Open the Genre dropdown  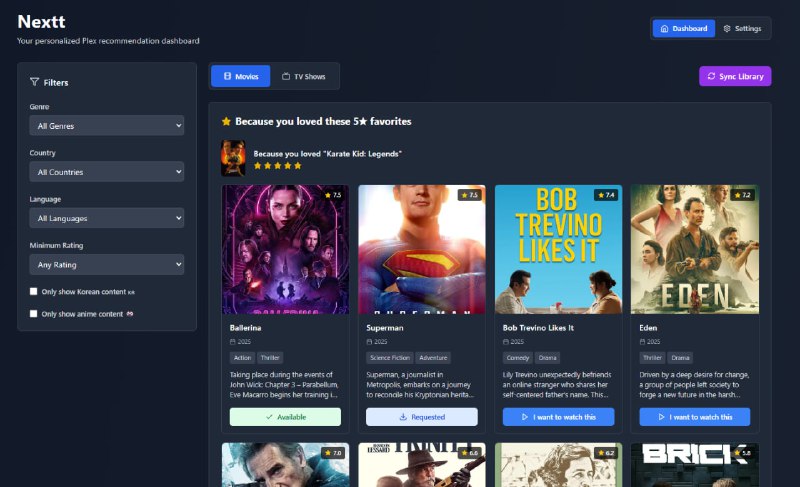click(107, 125)
